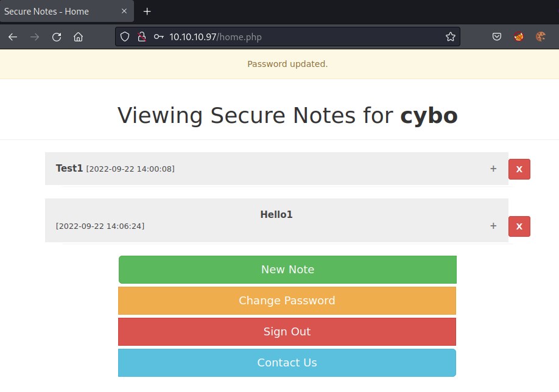Viewport: 559px width, 392px height.
Task: Create a note with New Note
Action: pos(287,270)
